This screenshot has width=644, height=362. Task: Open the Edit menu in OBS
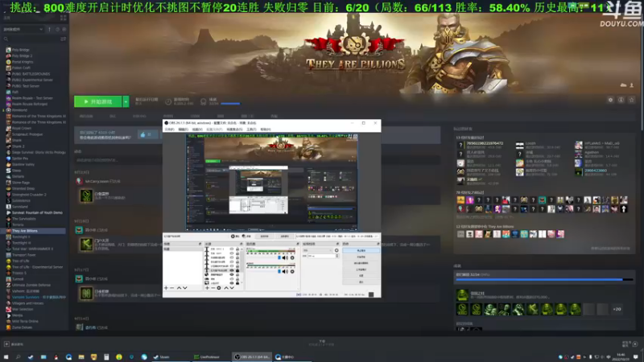[x=184, y=130]
